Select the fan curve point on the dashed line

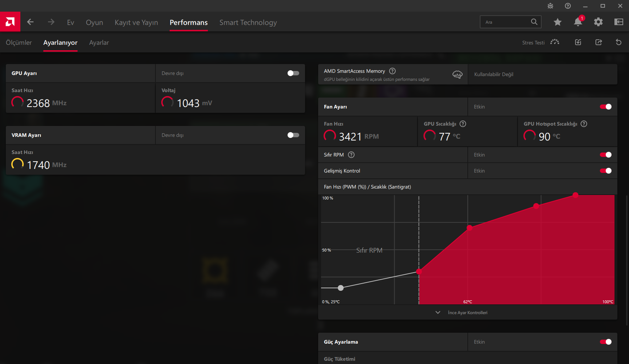click(x=419, y=272)
